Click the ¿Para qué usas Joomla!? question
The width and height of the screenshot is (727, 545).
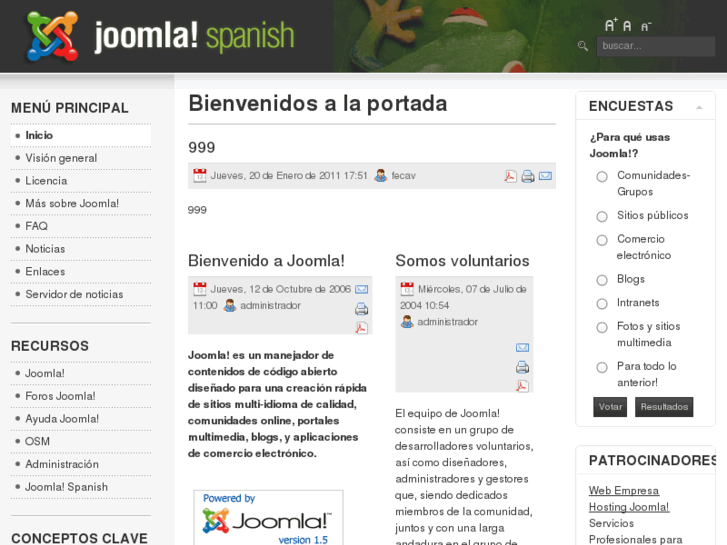tap(630, 145)
